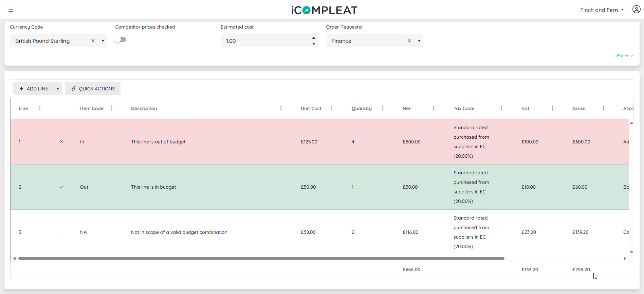Open the user profile account icon
This screenshot has width=644, height=294.
pos(636,10)
